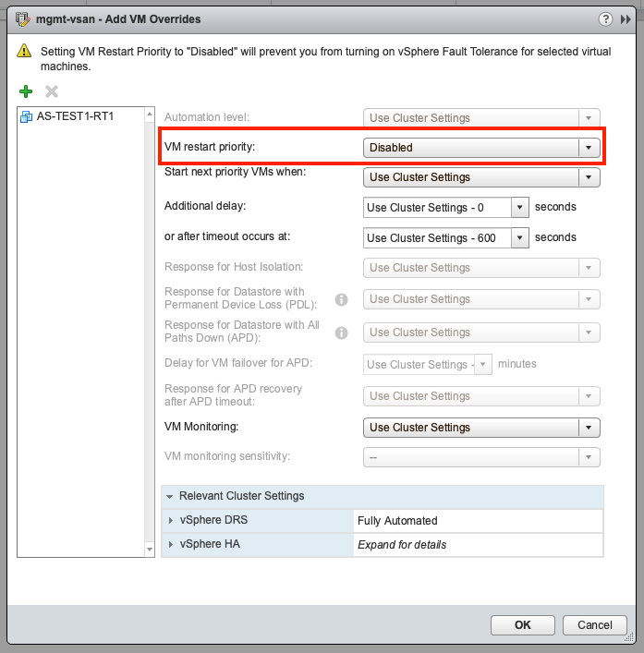Click the dialog title VM overrides icon
The image size is (644, 653).
point(22,19)
